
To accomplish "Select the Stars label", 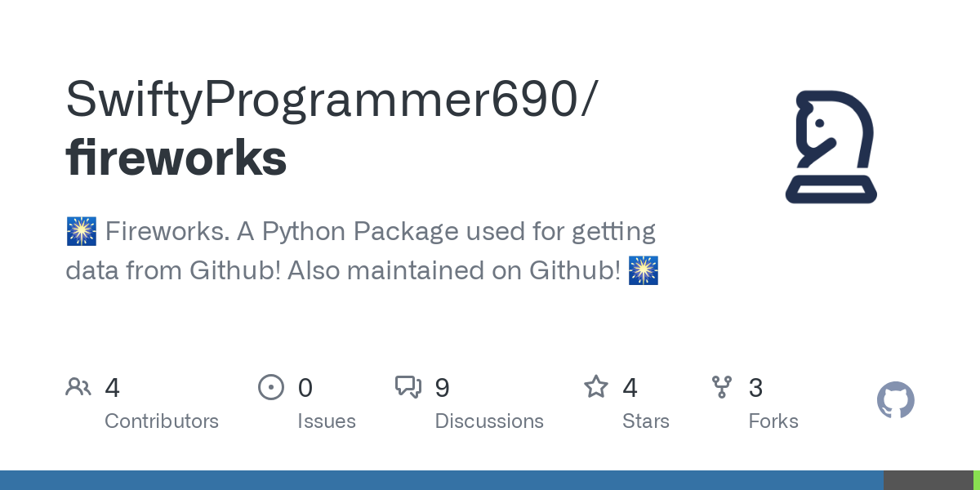I will pos(646,421).
